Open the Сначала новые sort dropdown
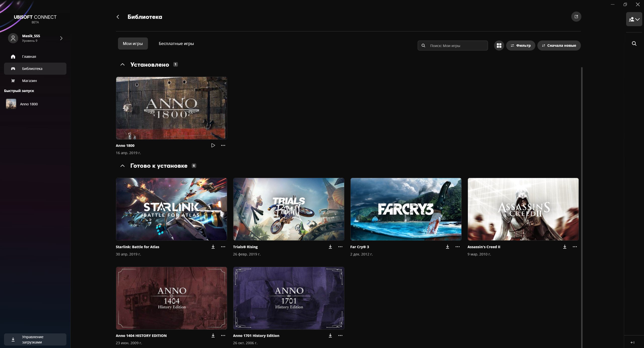This screenshot has height=348, width=644. pyautogui.click(x=559, y=46)
